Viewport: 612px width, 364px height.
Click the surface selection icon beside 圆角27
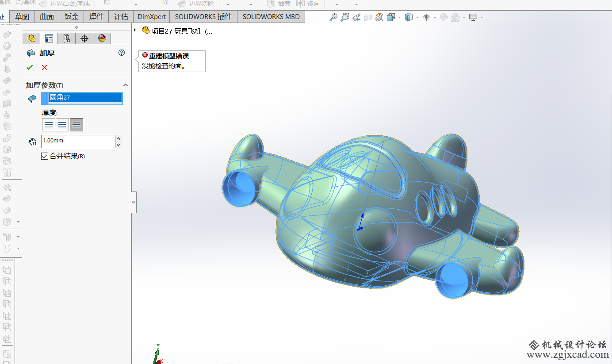click(x=32, y=99)
